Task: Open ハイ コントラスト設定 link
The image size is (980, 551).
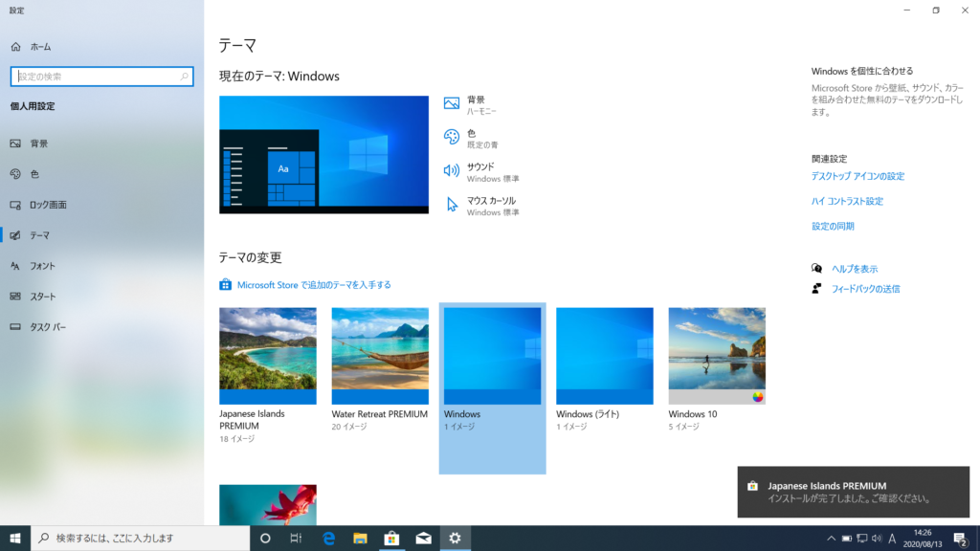Action: [x=847, y=201]
